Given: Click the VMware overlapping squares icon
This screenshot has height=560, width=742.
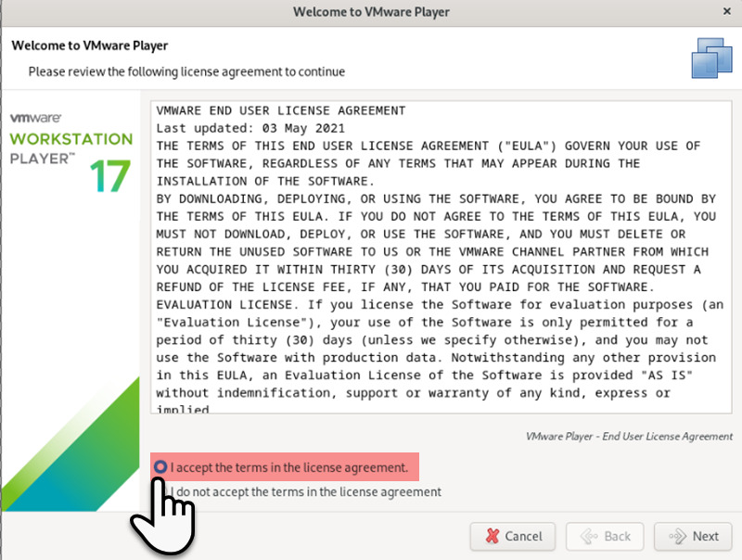Looking at the screenshot, I should 711,58.
